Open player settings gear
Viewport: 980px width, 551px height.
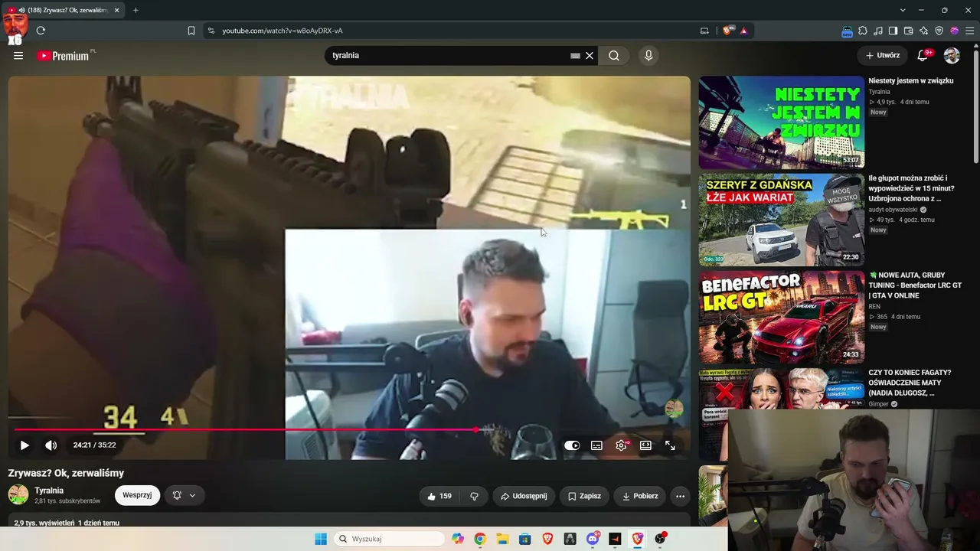point(622,445)
